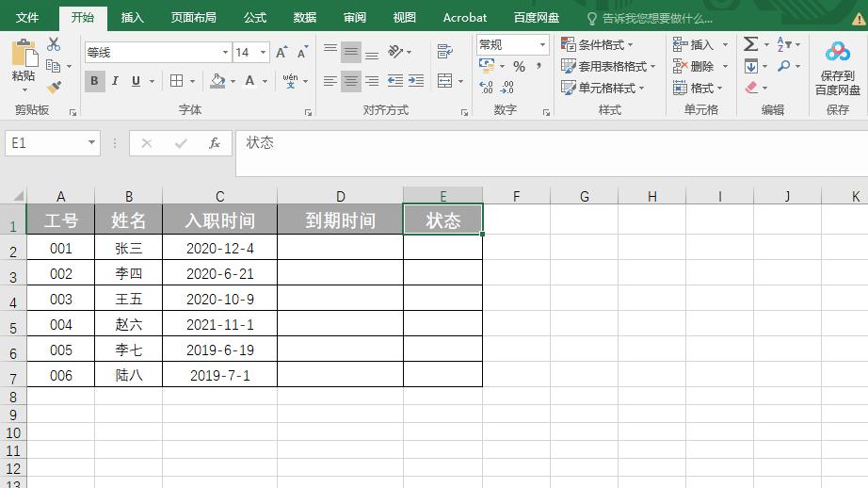Viewport: 868px width, 488px height.
Task: Switch to 数据 tab
Action: 304,17
